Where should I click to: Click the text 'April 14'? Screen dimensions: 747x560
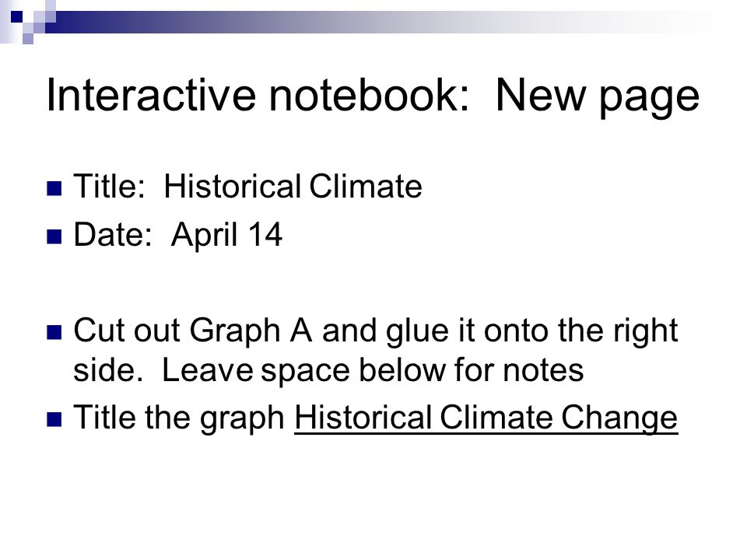[x=226, y=235]
